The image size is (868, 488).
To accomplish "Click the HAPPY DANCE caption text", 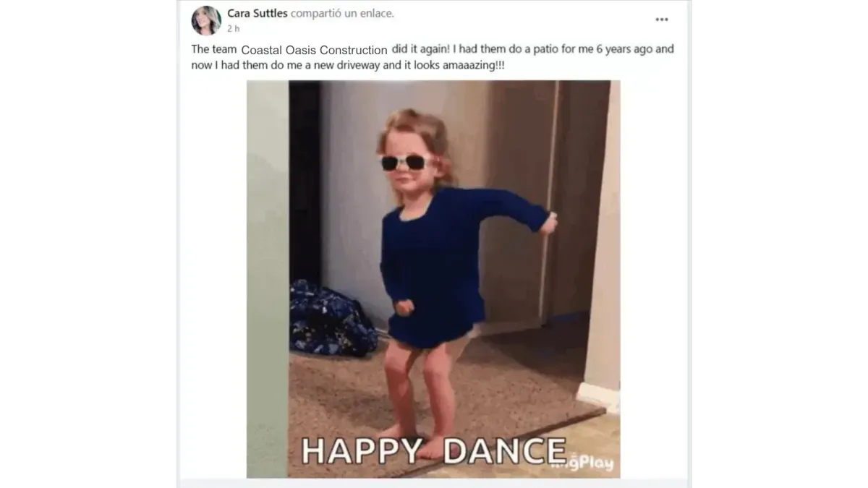I will [x=433, y=451].
